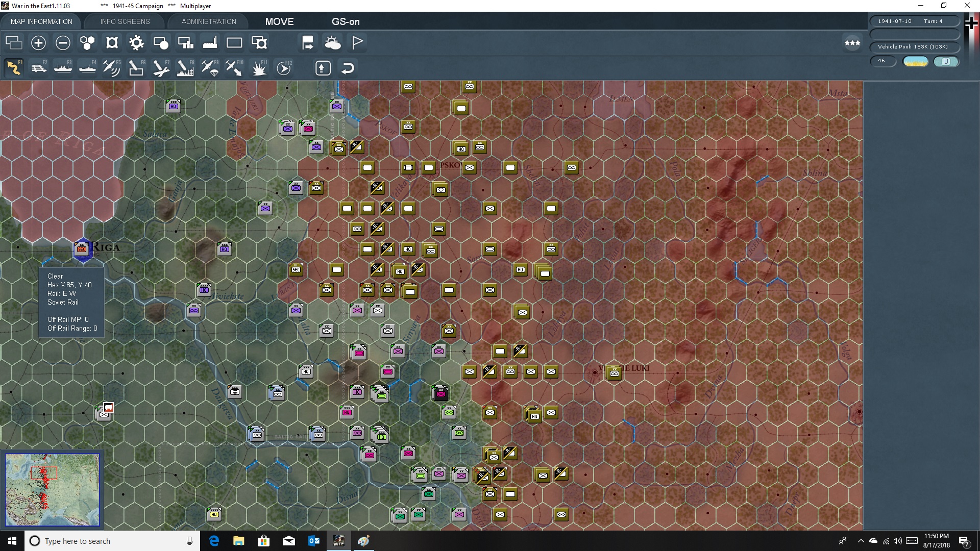This screenshot has width=980, height=551.
Task: Click the square target bracket icon
Action: [x=112, y=43]
